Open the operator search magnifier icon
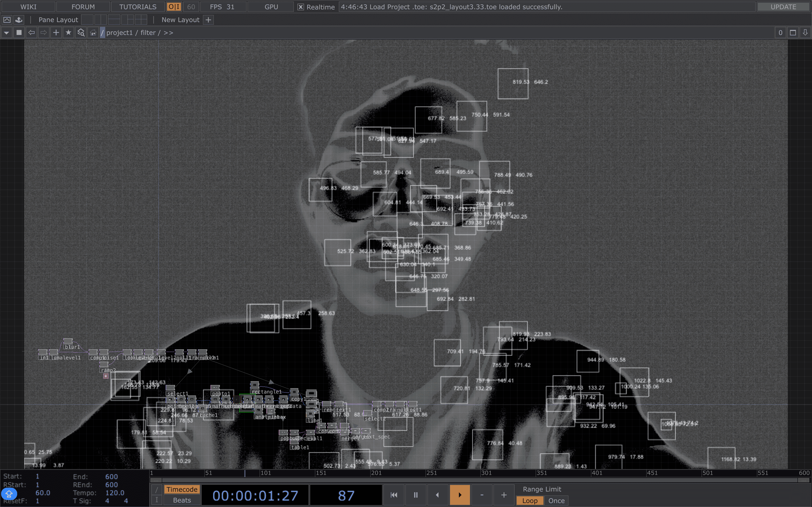812x507 pixels. [x=81, y=32]
